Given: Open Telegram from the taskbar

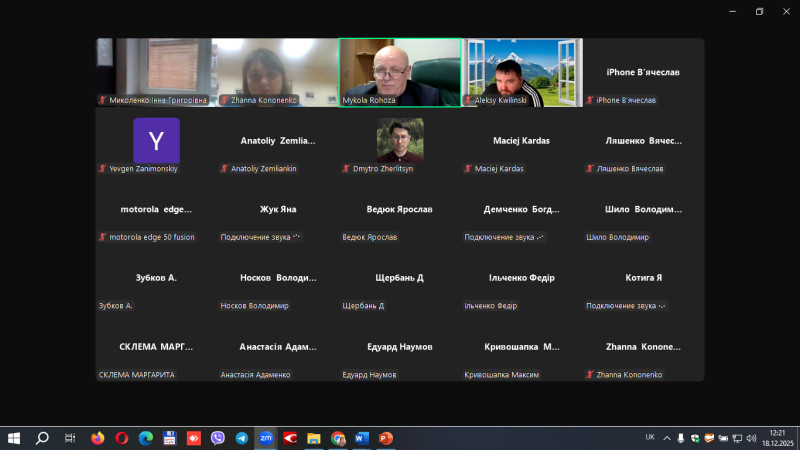Looking at the screenshot, I should (x=242, y=438).
